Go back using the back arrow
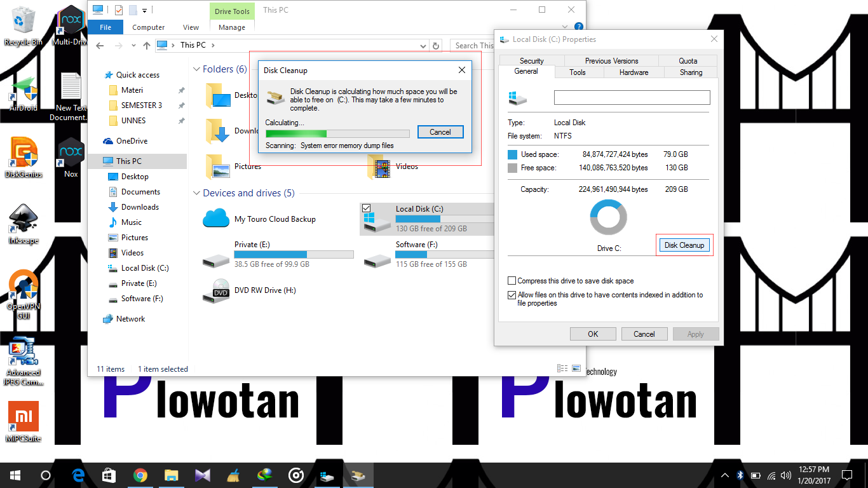Screen dimensions: 868x488 click(x=99, y=45)
